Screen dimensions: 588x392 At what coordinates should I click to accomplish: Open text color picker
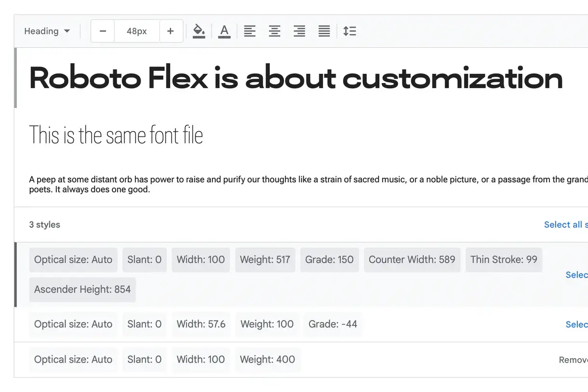pos(224,31)
